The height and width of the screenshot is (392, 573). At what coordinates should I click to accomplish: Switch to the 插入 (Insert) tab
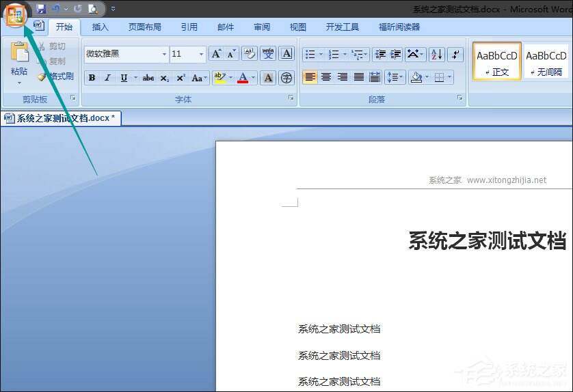point(101,27)
